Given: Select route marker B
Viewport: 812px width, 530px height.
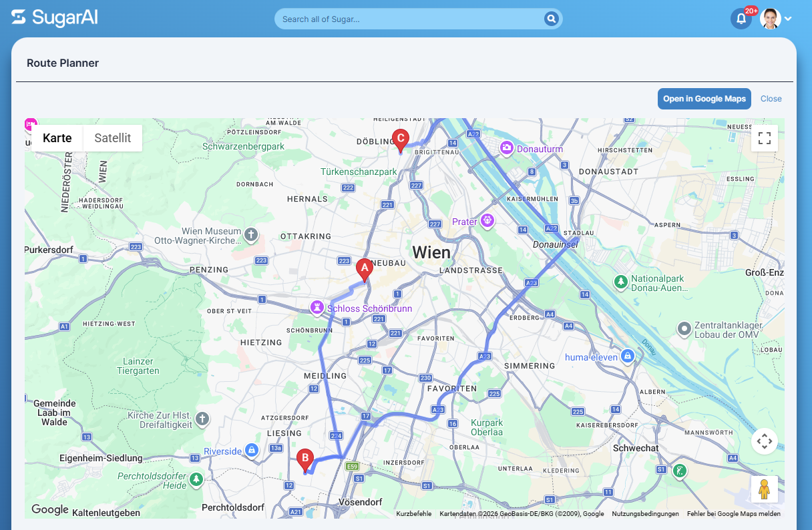Looking at the screenshot, I should (305, 461).
